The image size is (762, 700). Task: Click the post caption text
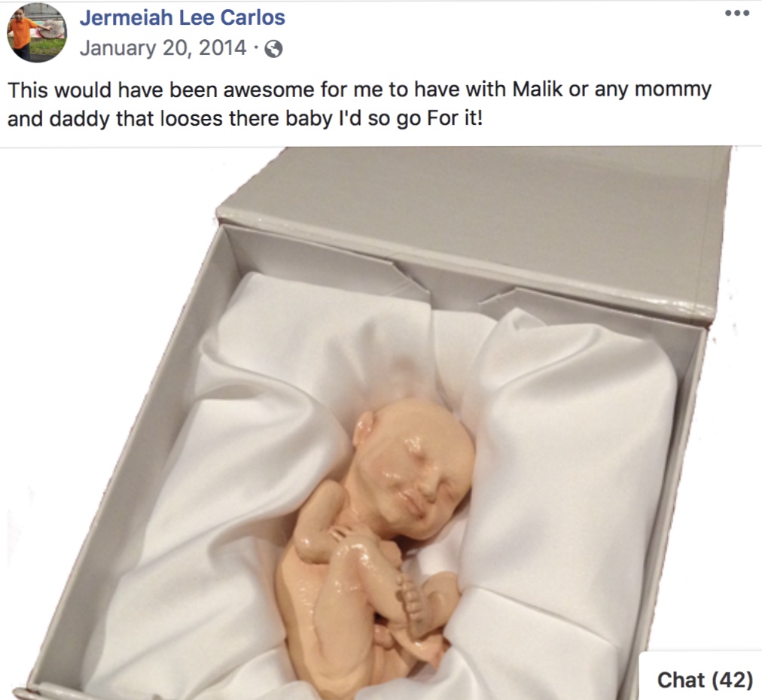pyautogui.click(x=360, y=104)
